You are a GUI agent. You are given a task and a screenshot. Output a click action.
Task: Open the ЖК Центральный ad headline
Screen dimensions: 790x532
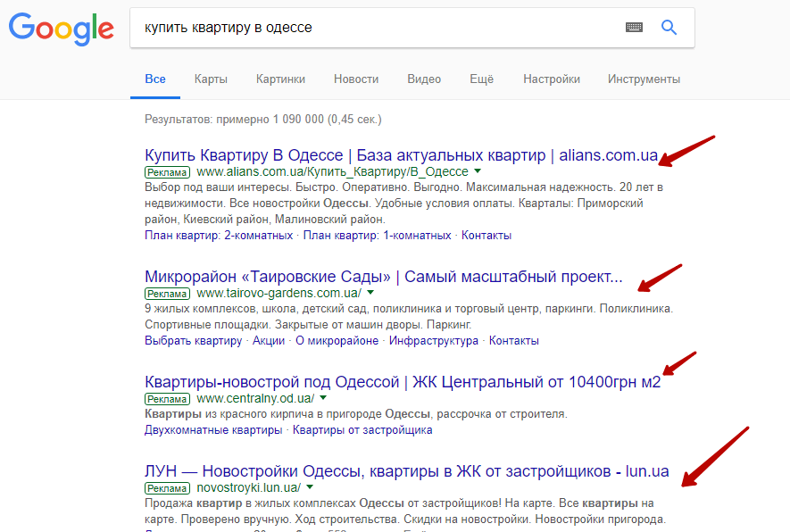tap(403, 382)
